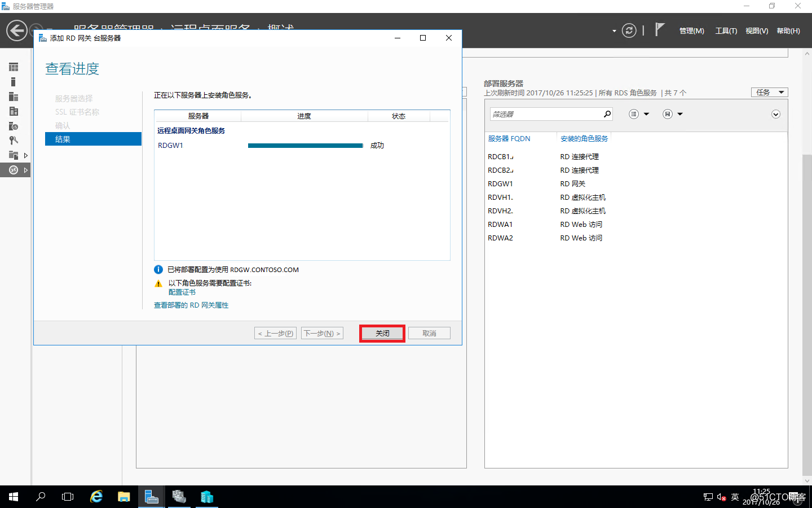
Task: Select the RDWA2 server row
Action: tap(636, 238)
